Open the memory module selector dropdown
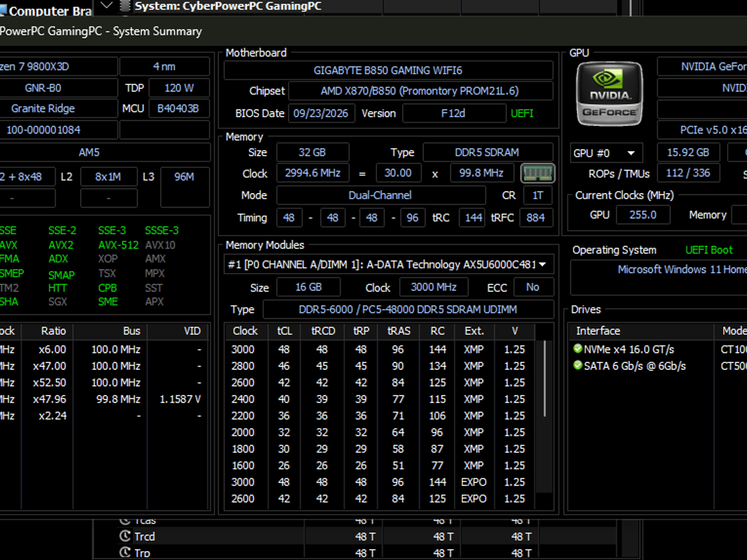Viewport: 747px width, 560px height. tap(389, 264)
